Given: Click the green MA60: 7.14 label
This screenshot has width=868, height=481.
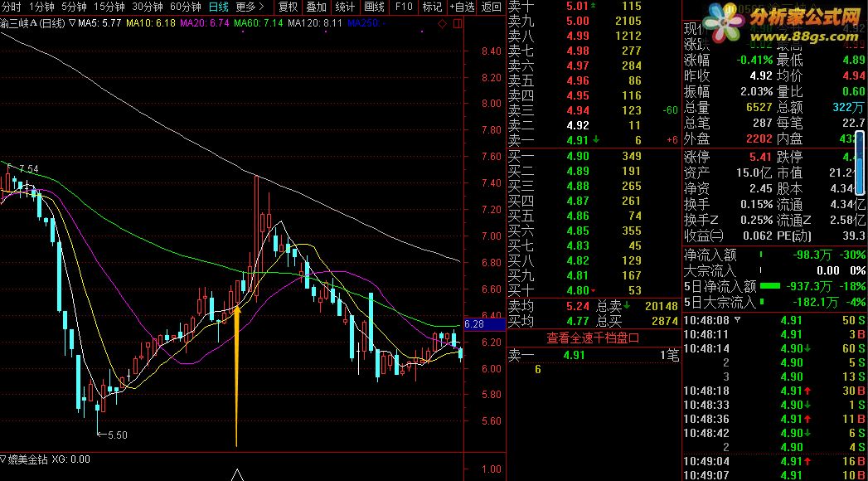Looking at the screenshot, I should click(258, 23).
